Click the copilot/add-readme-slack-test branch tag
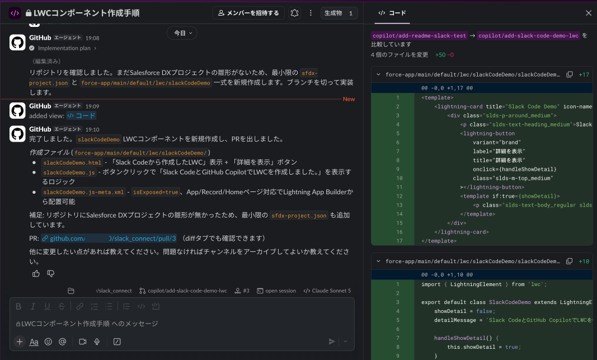Viewport: 597px width, 360px height. (419, 36)
